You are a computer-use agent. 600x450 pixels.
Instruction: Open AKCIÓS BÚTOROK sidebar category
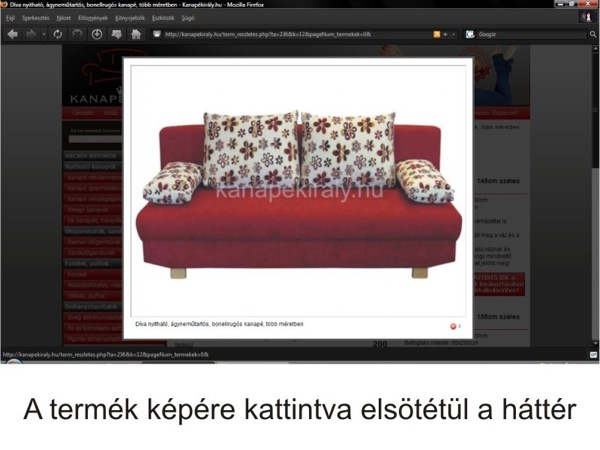[92, 156]
